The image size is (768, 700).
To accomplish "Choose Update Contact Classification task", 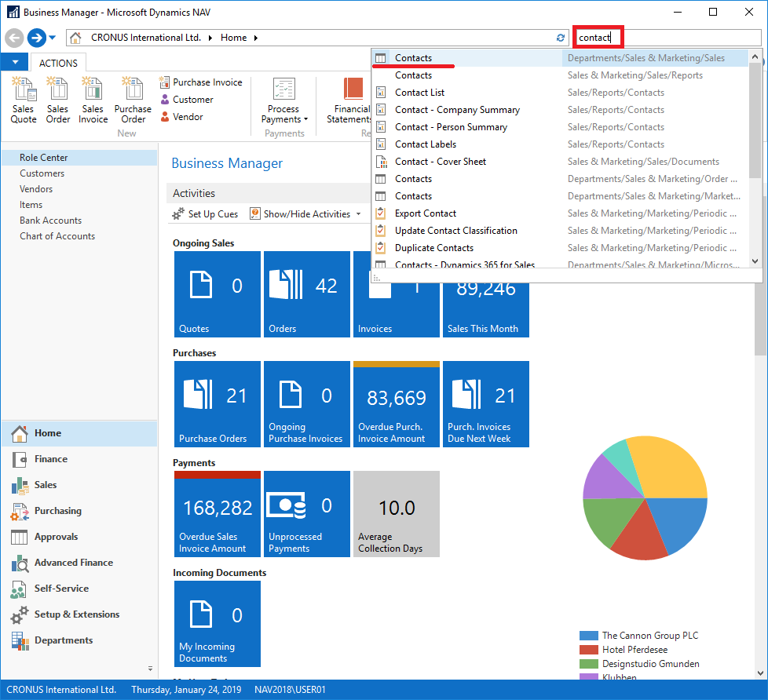I will pos(560,231).
